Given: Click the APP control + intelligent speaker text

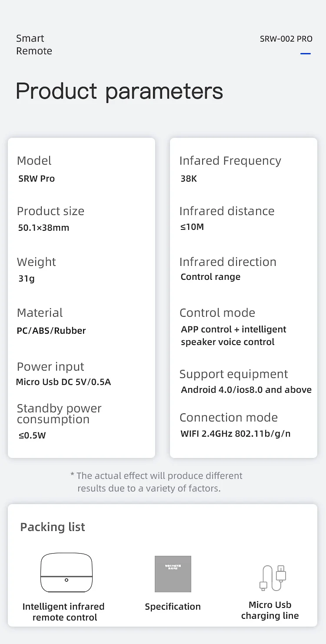Looking at the screenshot, I should pos(233,335).
